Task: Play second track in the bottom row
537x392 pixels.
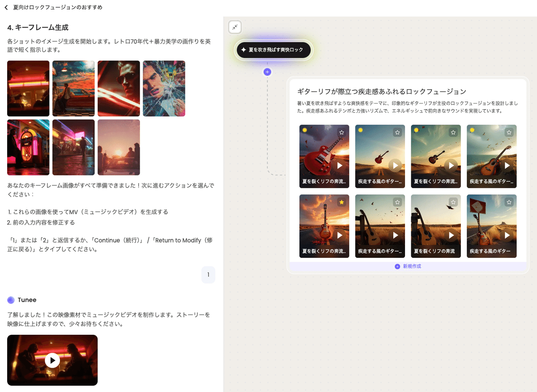Action: pos(396,235)
